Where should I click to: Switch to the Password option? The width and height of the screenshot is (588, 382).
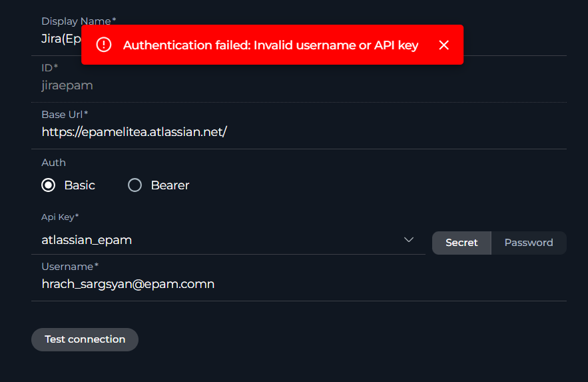click(x=529, y=243)
